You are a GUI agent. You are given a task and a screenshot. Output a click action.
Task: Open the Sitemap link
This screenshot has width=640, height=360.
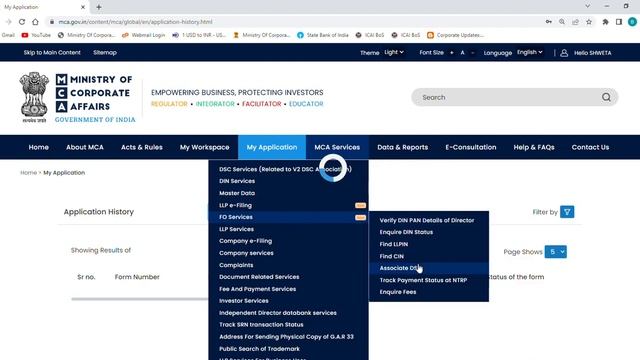point(105,52)
